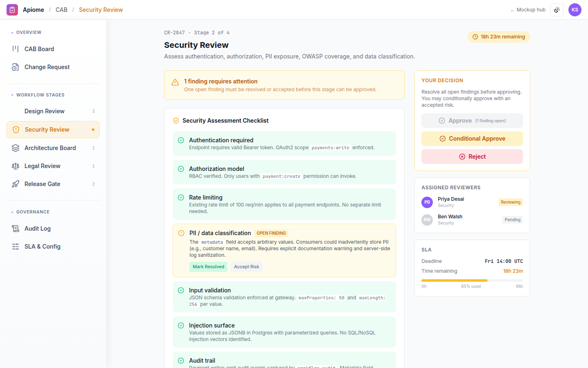Screen dimensions: 588x368
Task: Click the Apiome breadcrumb name
Action: click(x=33, y=10)
